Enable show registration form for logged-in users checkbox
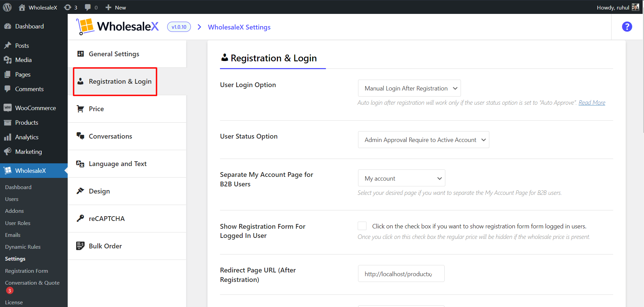The width and height of the screenshot is (644, 307). point(362,226)
